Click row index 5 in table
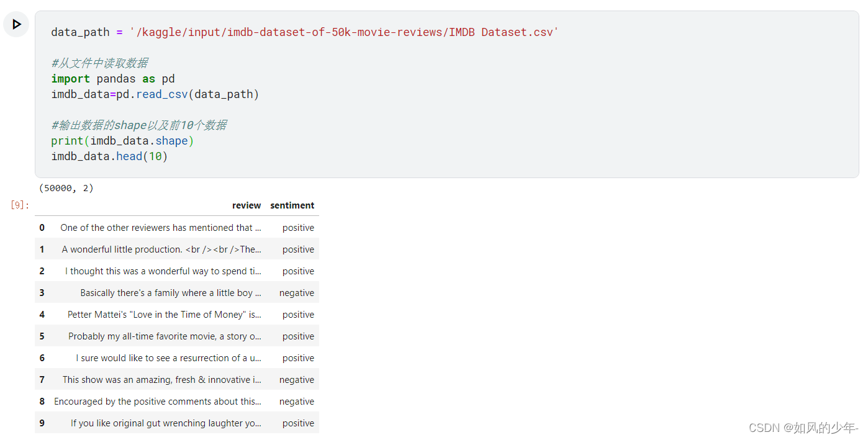 click(42, 336)
